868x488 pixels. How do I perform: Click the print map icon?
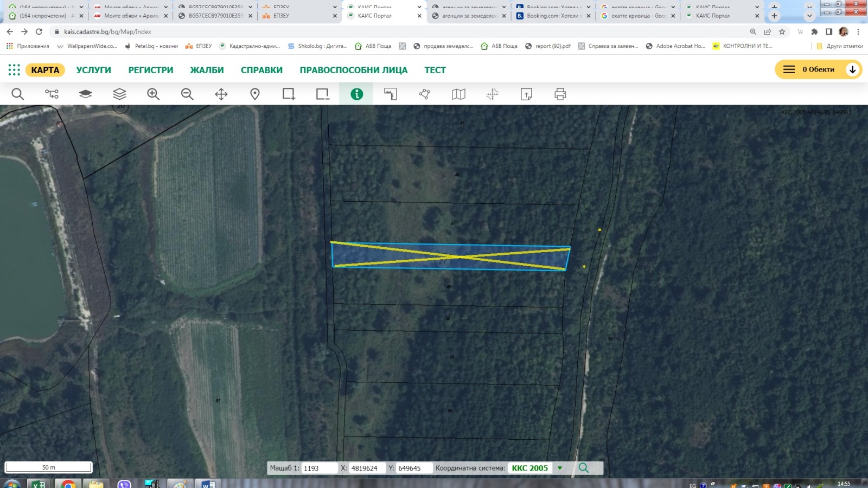click(560, 94)
